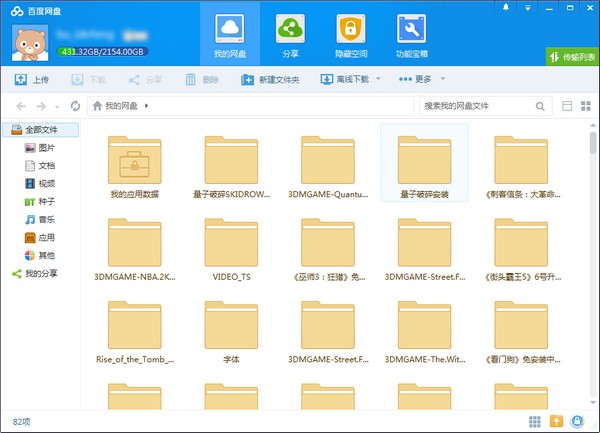Viewport: 600px width, 433px height.
Task: Click the blue lock icon in status bar
Action: coord(577,421)
